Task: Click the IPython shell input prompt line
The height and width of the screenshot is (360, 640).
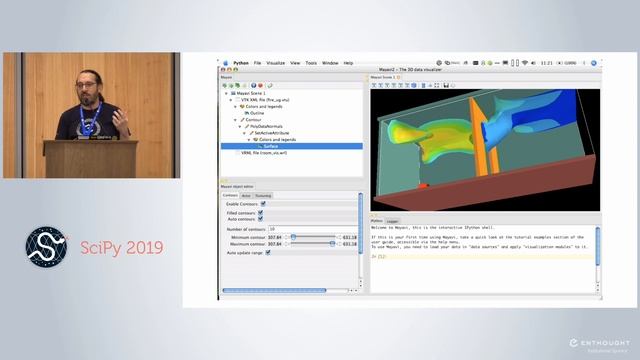Action: click(482, 257)
